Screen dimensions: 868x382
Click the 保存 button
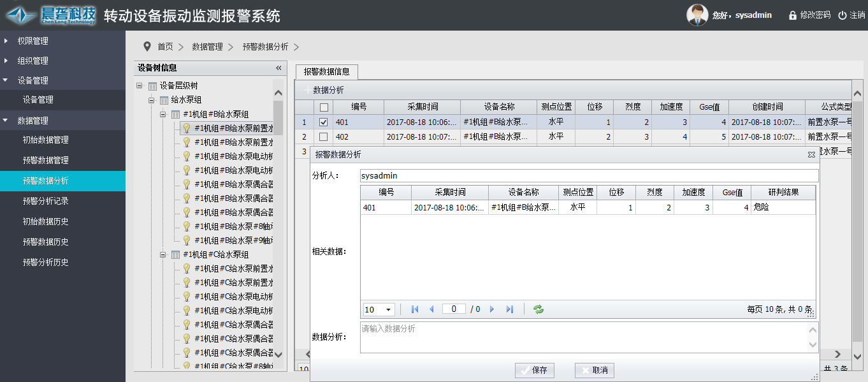pos(535,371)
